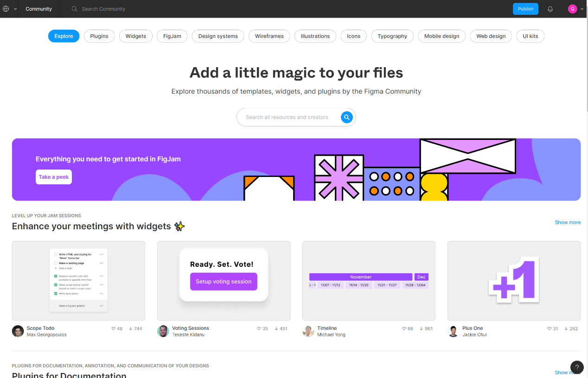Focus the Search all resources and creators field

(296, 117)
